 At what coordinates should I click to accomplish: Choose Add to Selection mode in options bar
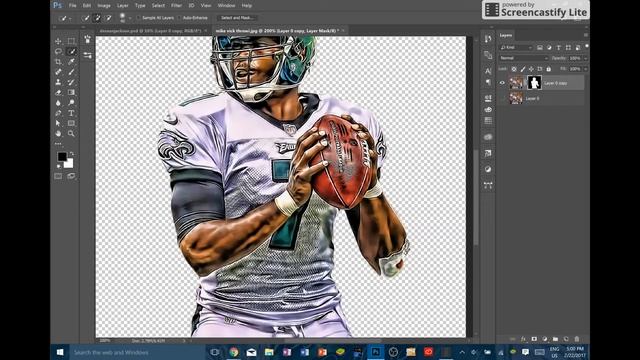97,18
